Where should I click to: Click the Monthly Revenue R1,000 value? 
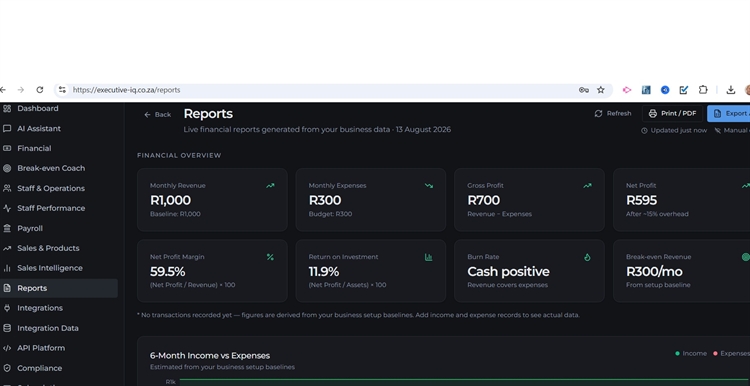click(x=170, y=200)
